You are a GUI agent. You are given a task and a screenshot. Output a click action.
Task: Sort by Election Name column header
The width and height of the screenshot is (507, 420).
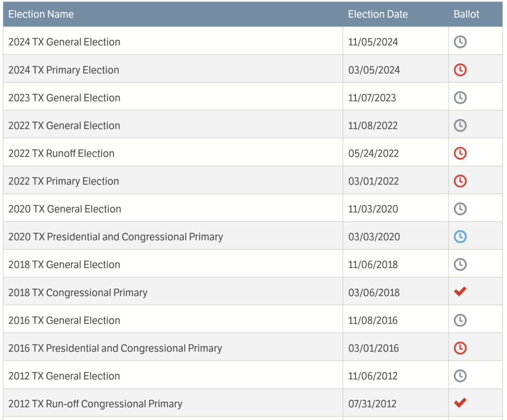(41, 14)
